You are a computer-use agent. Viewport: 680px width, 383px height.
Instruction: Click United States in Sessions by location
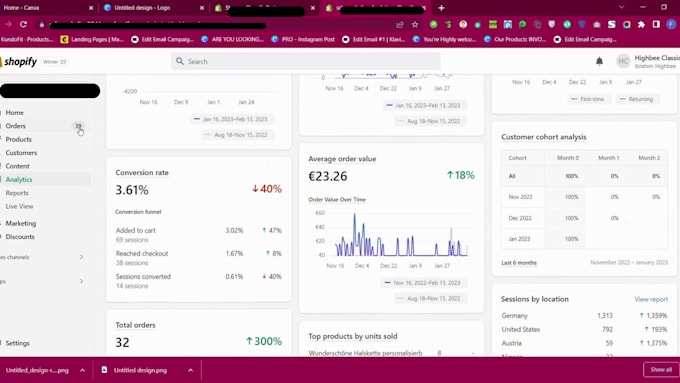(521, 329)
